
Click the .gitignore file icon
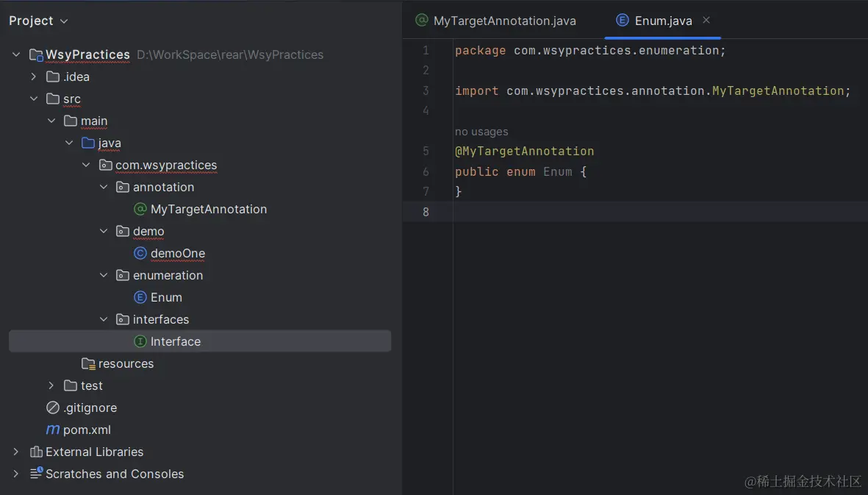coord(53,407)
